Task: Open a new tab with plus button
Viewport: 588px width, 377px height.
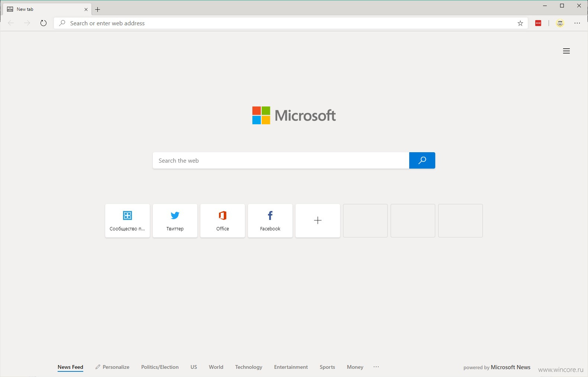Action: pos(98,9)
